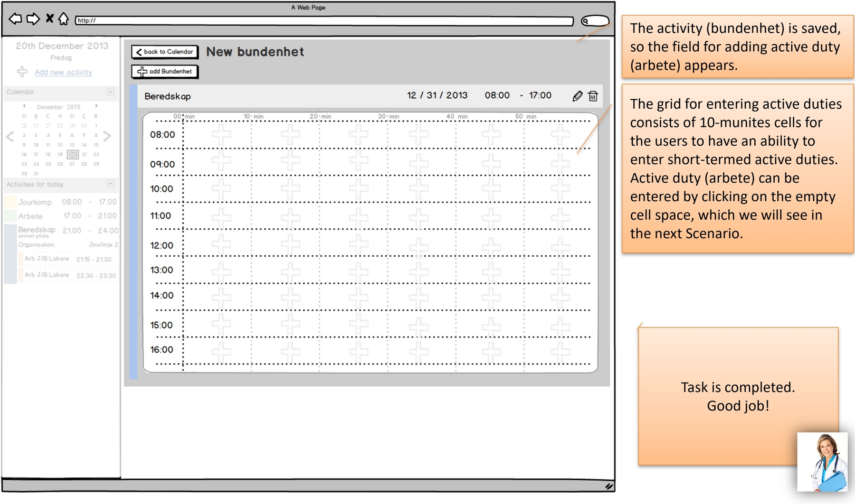Select December 20 in the mini calendar
Image resolution: width=855 pixels, height=504 pixels.
[72, 154]
